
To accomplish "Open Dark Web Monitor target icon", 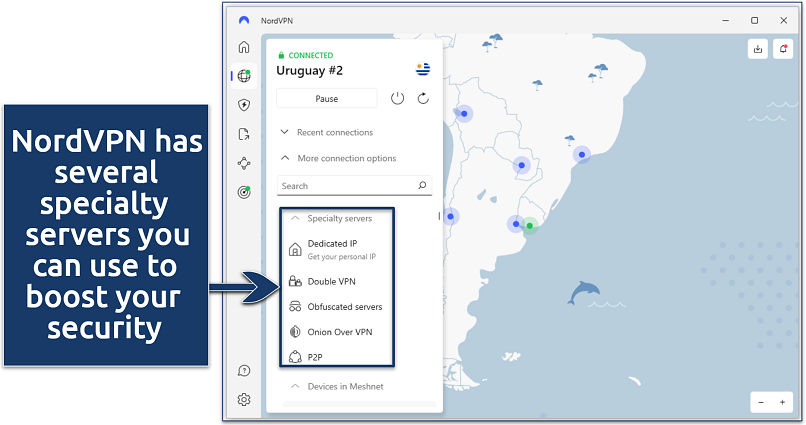I will [x=244, y=192].
